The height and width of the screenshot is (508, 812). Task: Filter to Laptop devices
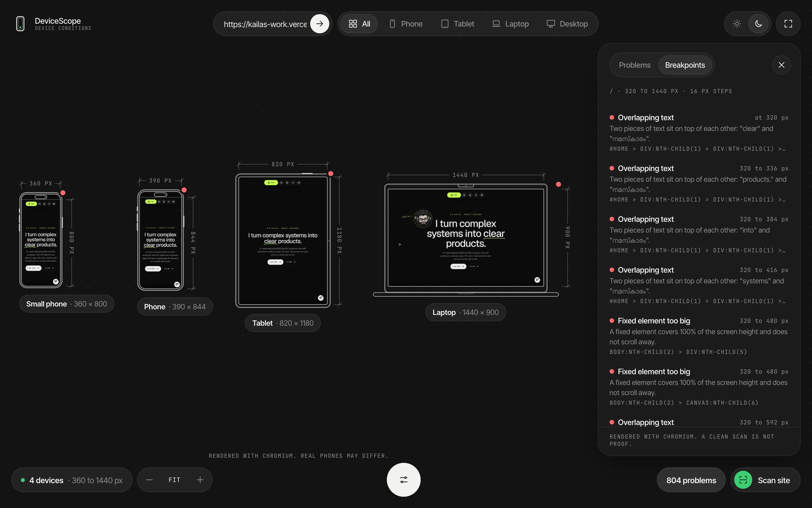coord(510,24)
